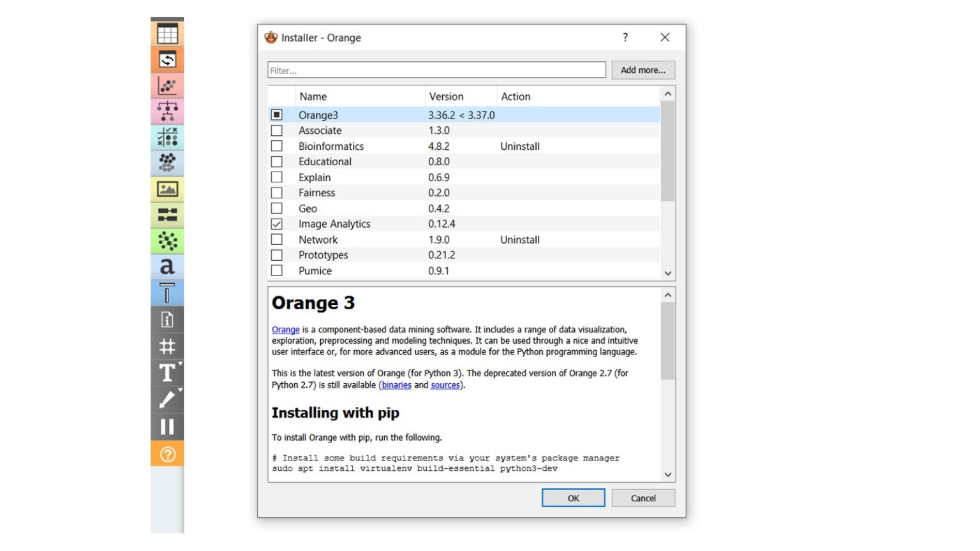Open the Data table category icon
980x551 pixels.
[167, 34]
